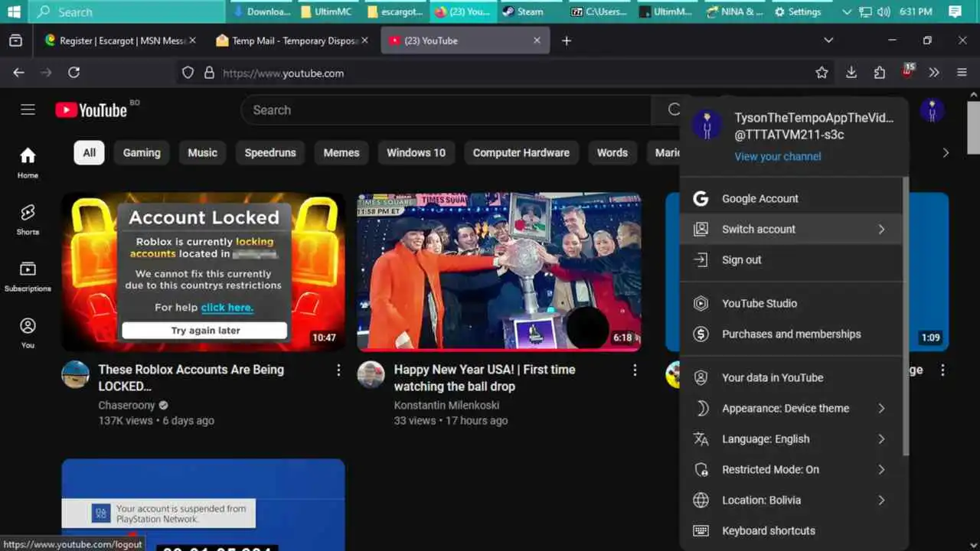This screenshot has height=551, width=980.
Task: Select the Music filter chip
Action: click(203, 152)
